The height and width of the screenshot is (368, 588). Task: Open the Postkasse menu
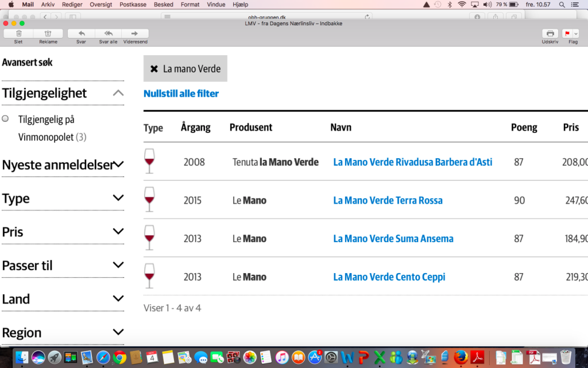(x=133, y=5)
